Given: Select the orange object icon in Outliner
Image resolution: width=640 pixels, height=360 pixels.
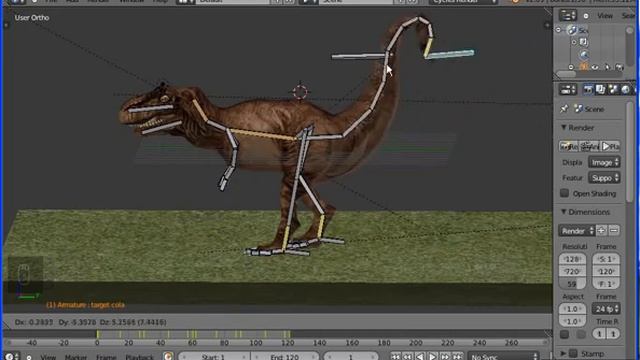Looking at the screenshot, I should (x=584, y=67).
